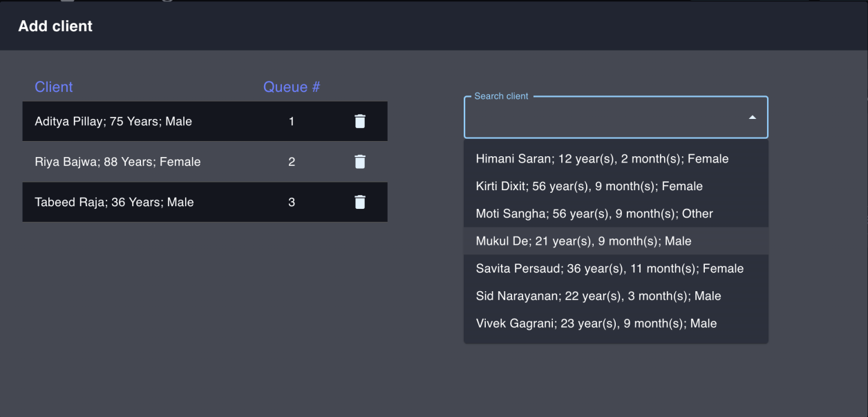Image resolution: width=868 pixels, height=417 pixels.
Task: Select Sid Narayanan option
Action: pyautogui.click(x=598, y=296)
